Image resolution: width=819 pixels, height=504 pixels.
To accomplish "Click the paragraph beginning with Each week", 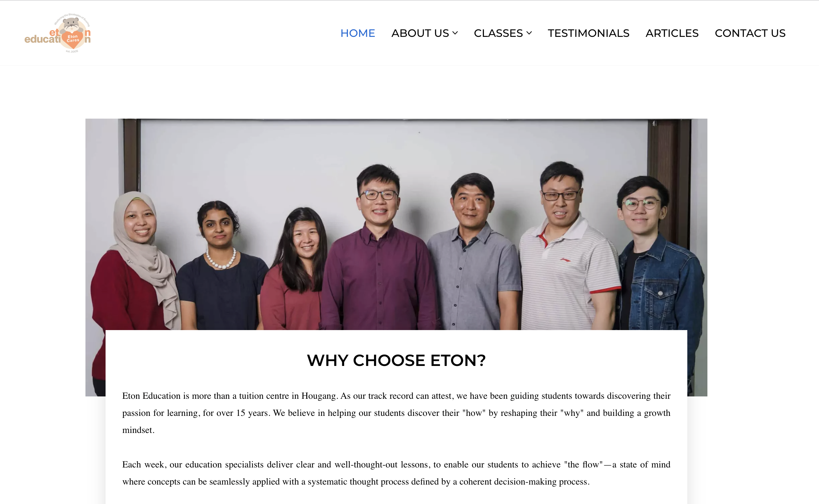I will coord(396,473).
